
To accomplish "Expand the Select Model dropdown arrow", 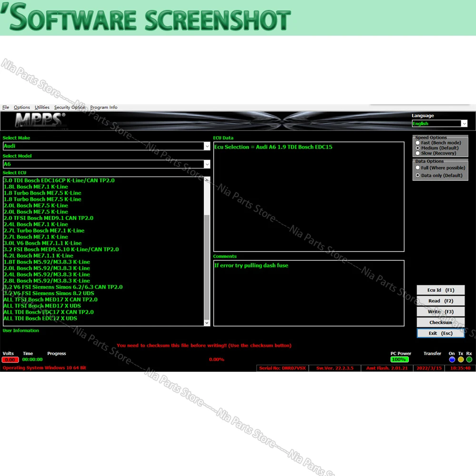I will (207, 164).
